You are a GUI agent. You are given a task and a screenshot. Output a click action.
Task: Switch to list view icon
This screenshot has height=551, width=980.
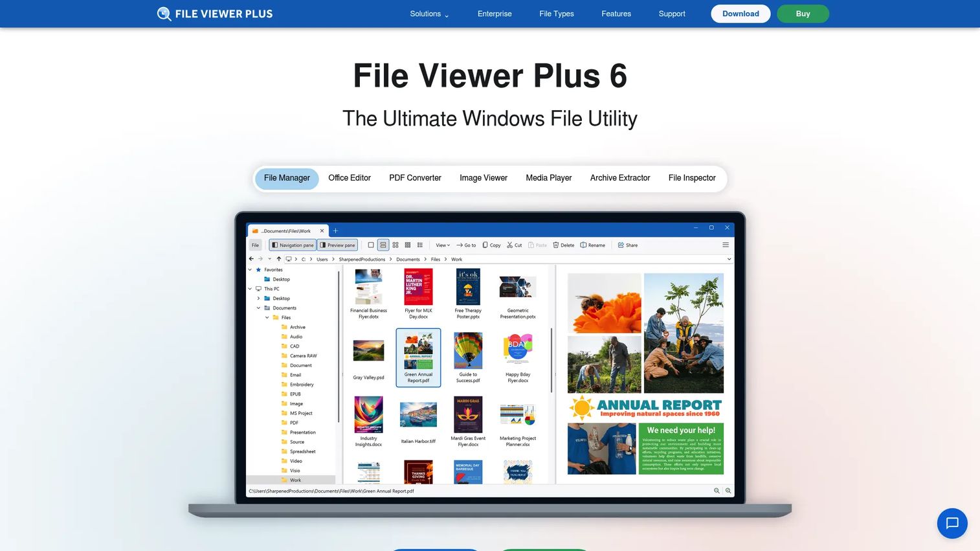(420, 245)
